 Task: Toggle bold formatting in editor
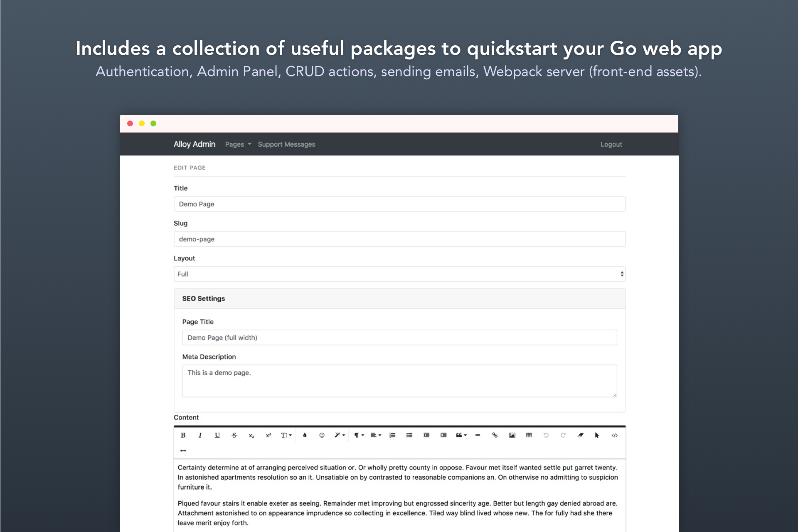183,435
